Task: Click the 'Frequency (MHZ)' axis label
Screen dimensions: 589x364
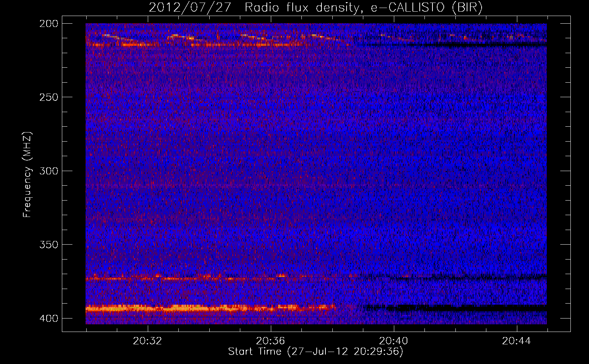Action: coord(28,175)
